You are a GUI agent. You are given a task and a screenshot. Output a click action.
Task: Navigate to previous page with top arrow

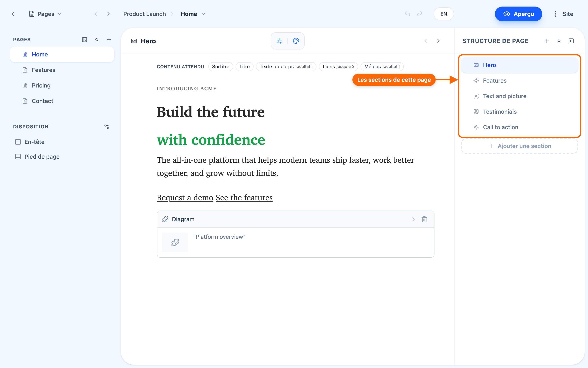96,14
